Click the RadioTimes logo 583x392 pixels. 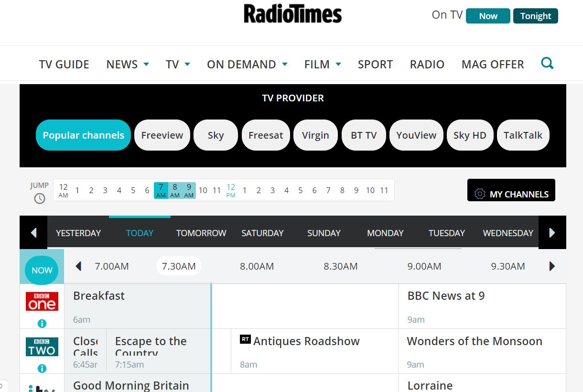click(292, 14)
